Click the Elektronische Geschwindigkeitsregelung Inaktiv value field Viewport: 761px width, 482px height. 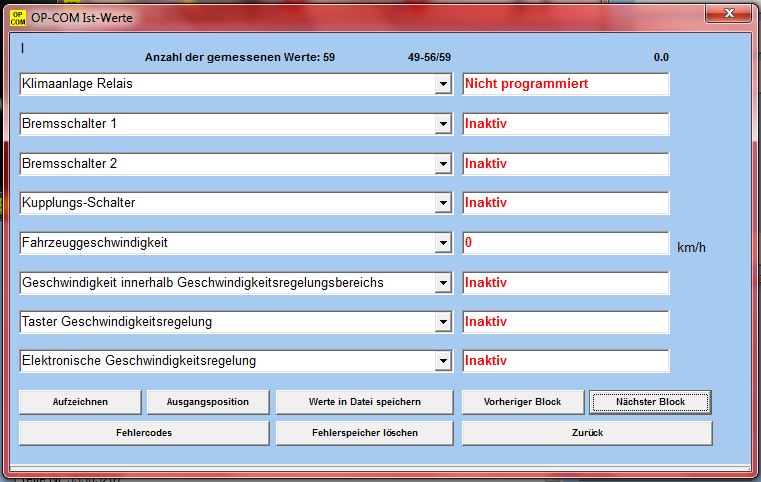(566, 361)
